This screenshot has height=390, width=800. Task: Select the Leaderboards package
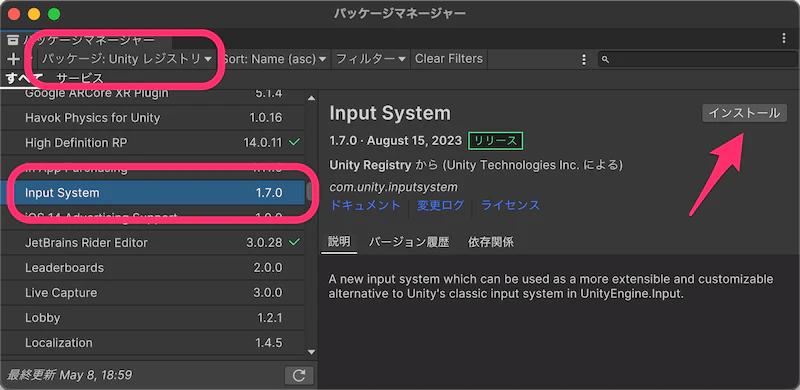point(153,267)
